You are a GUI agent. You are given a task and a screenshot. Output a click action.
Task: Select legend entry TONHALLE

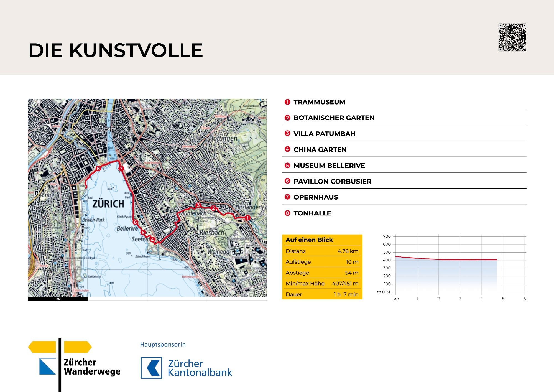312,213
